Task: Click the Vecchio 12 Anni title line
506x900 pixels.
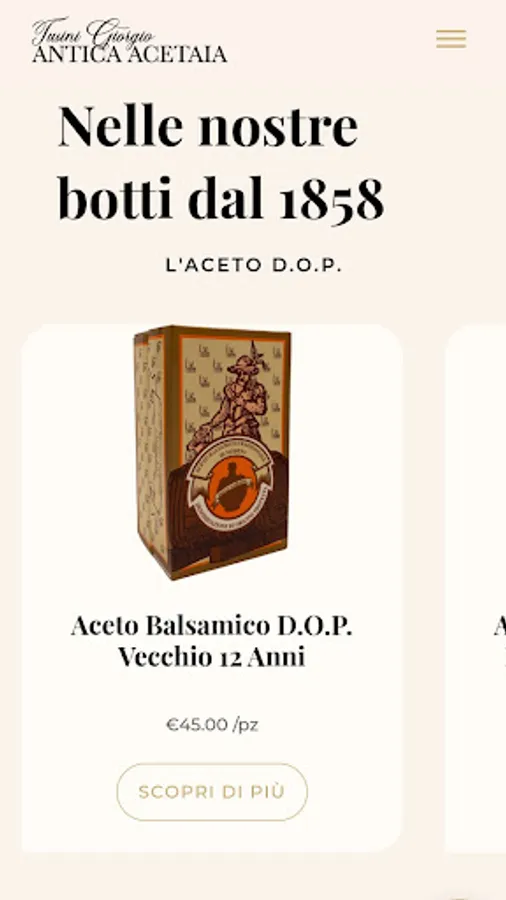Action: 212,656
